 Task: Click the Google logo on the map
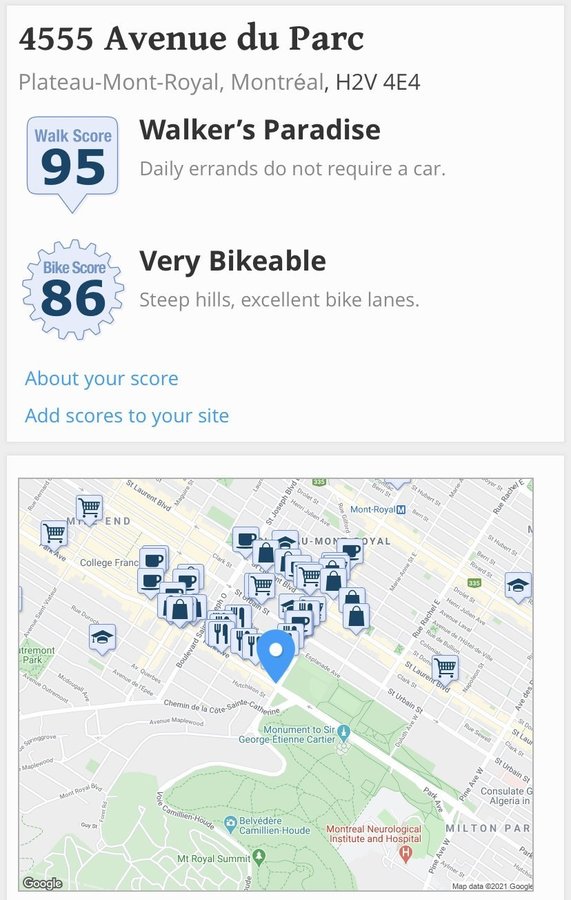[42, 883]
